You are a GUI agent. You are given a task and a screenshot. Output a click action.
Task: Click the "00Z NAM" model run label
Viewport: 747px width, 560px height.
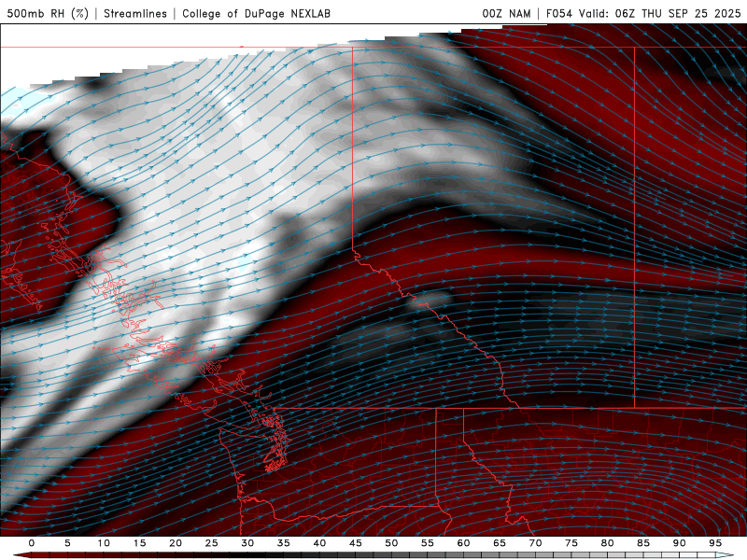(506, 13)
